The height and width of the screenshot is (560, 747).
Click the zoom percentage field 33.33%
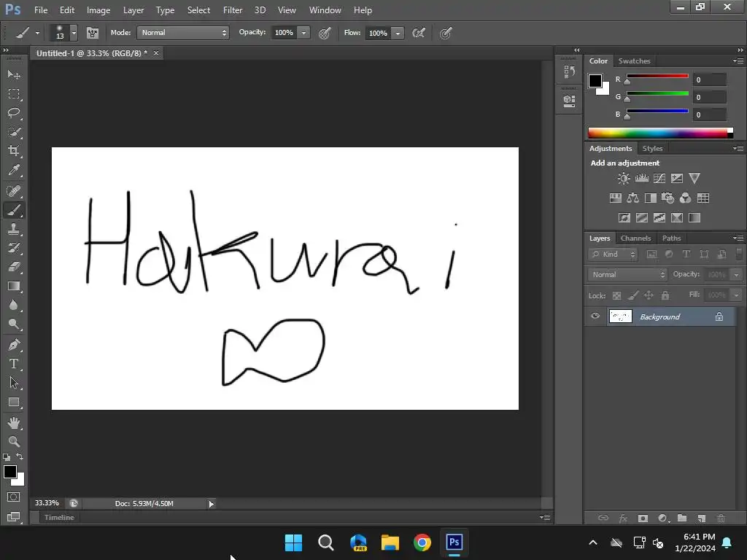point(47,503)
